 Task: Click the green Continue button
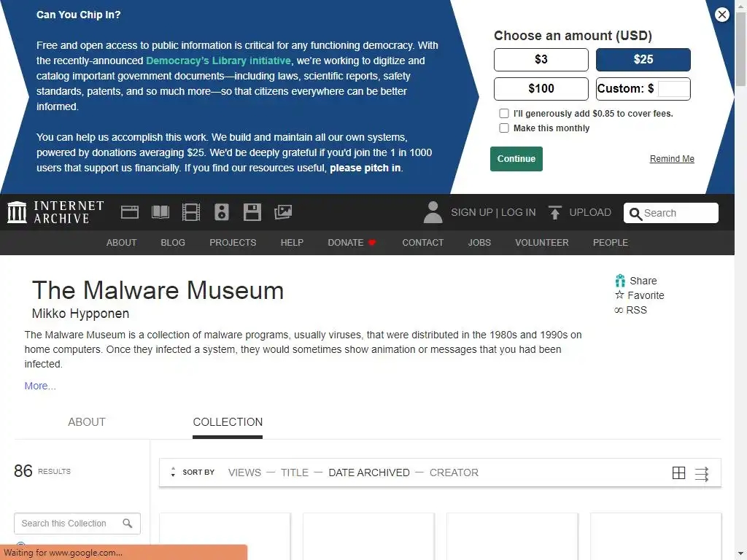[516, 159]
